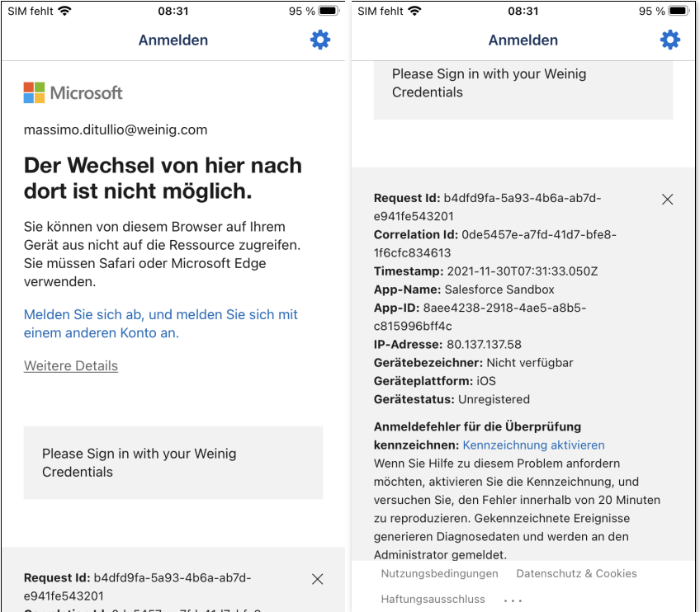Open settings gear in left phone screen
The width and height of the screenshot is (700, 612).
click(320, 40)
